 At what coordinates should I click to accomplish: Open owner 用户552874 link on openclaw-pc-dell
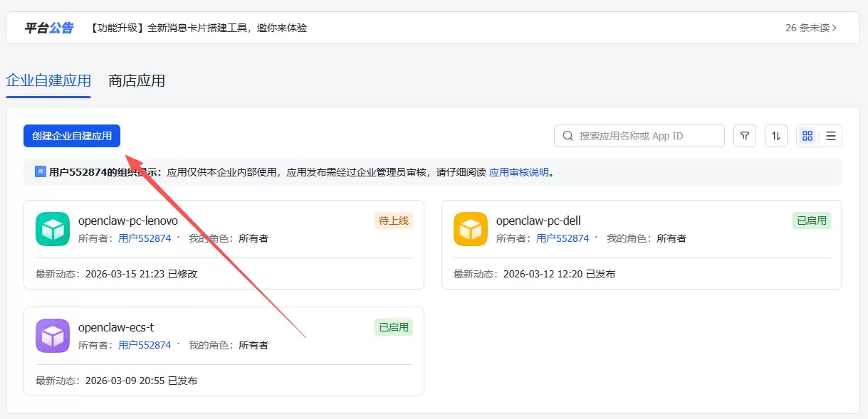pos(563,238)
